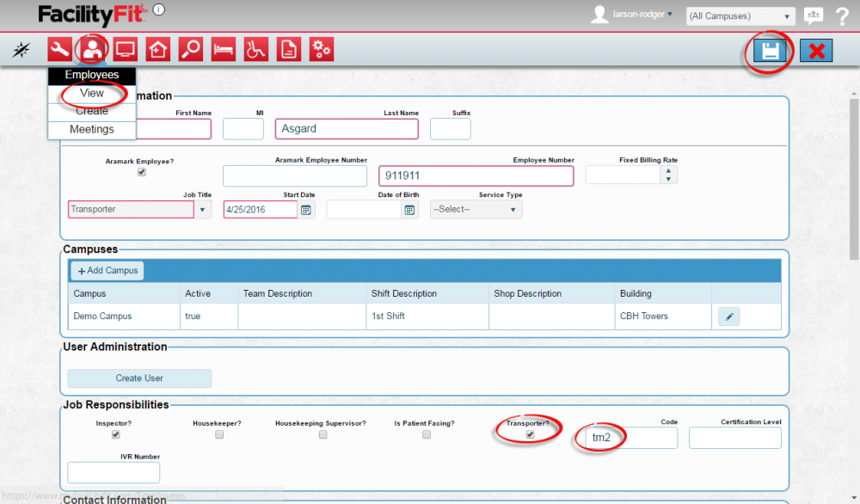
Task: Click the Add Campus button
Action: coord(107,270)
